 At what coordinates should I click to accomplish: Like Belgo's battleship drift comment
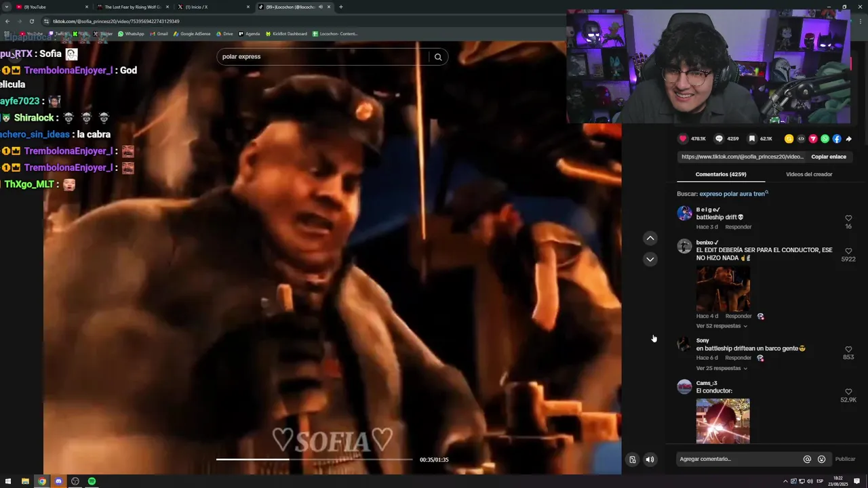point(848,218)
